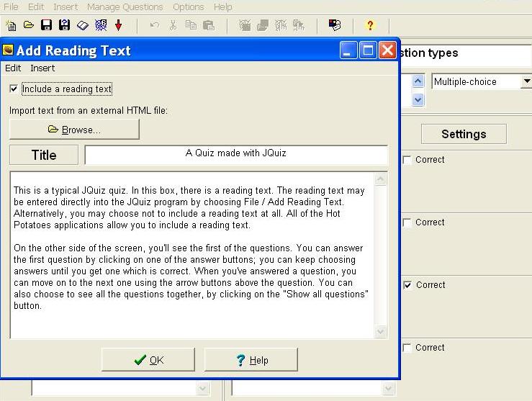This screenshot has height=401, width=532.
Task: Tick the Correct checkbox just above the checked one
Action: 407,222
